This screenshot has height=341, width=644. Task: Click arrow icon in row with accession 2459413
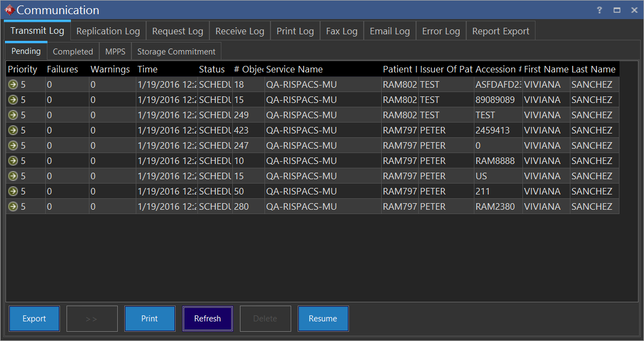13,130
